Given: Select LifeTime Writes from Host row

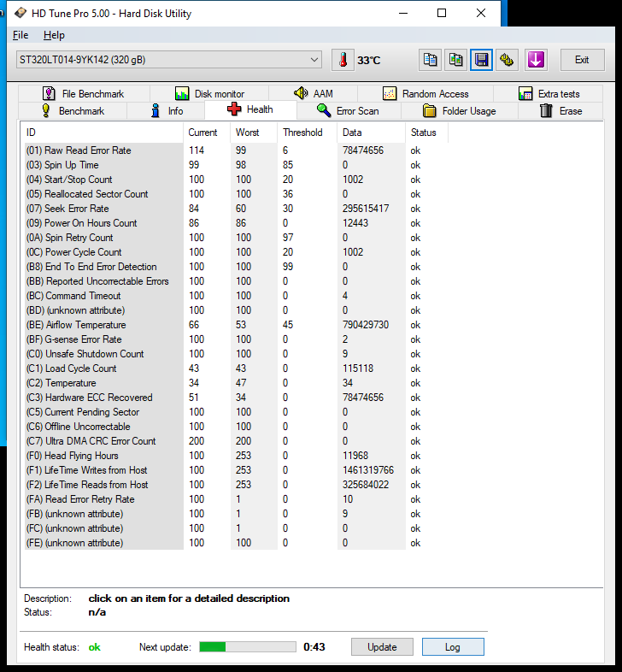Looking at the screenshot, I should click(x=237, y=470).
